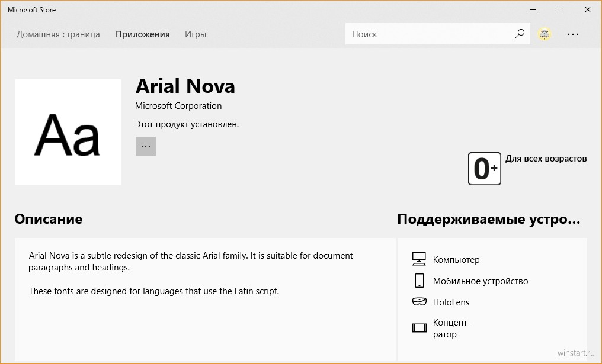Click the Latin script description sentence
The height and width of the screenshot is (364, 602).
pyautogui.click(x=154, y=291)
